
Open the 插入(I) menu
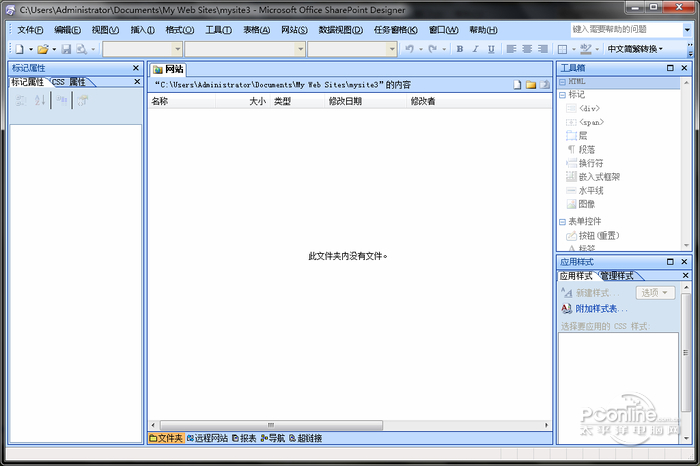coord(142,30)
